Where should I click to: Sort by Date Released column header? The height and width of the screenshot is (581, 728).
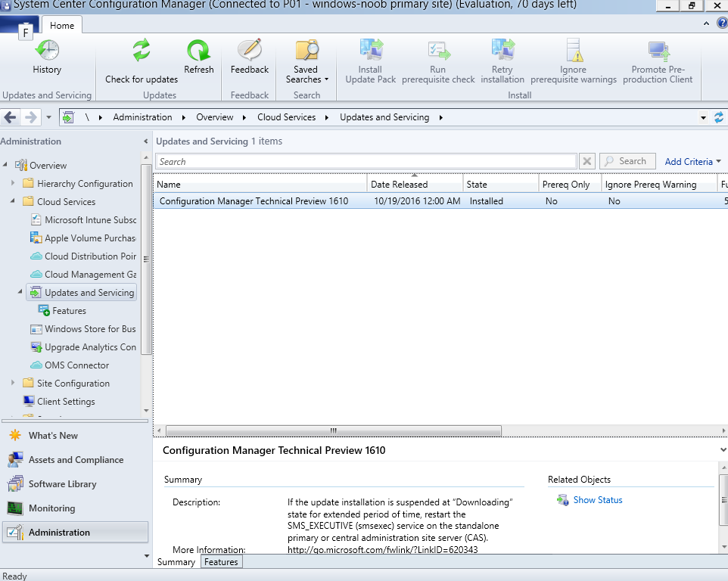click(415, 185)
